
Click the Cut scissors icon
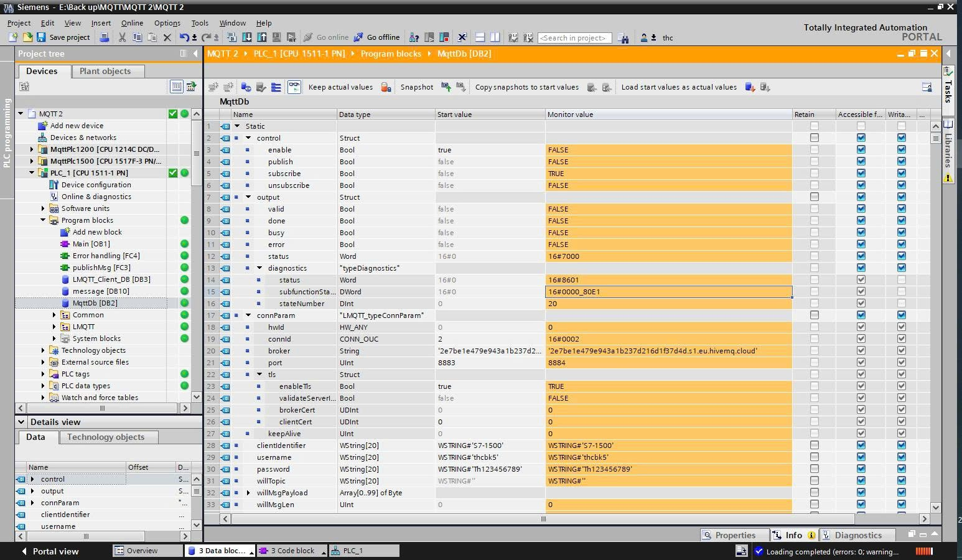tap(122, 38)
